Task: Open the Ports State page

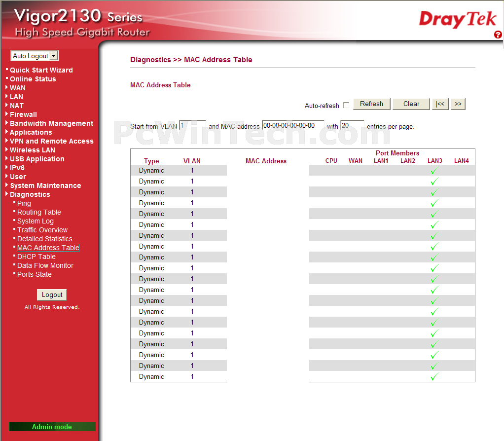Action: pos(35,274)
